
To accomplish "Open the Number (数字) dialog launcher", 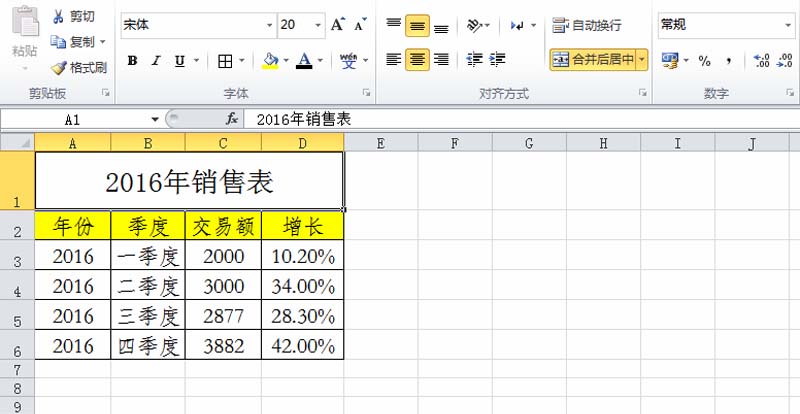I will click(x=790, y=92).
